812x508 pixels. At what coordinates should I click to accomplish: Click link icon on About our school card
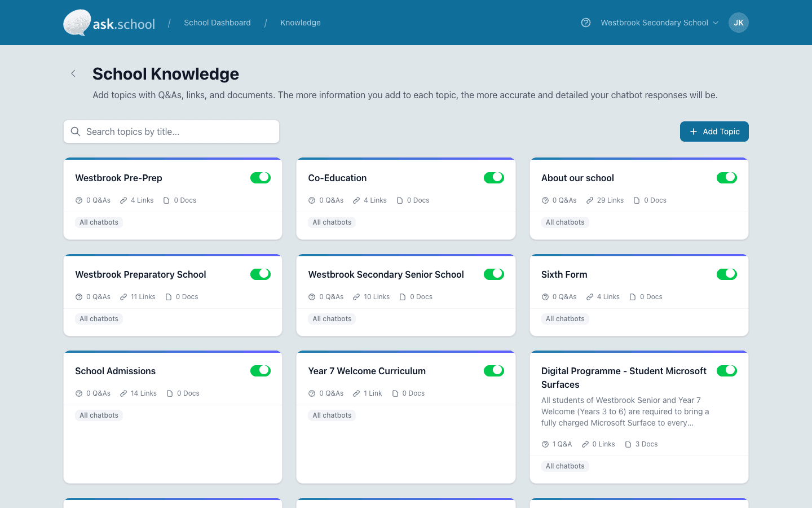click(x=590, y=200)
